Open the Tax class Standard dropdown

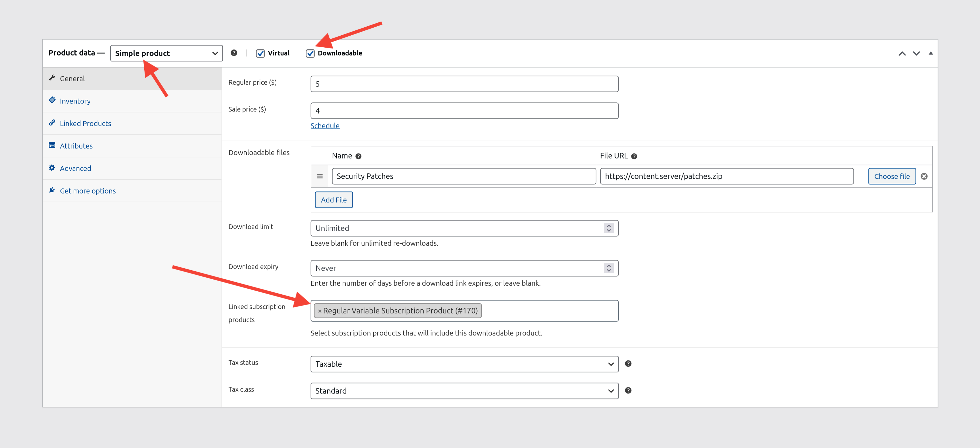pyautogui.click(x=464, y=390)
